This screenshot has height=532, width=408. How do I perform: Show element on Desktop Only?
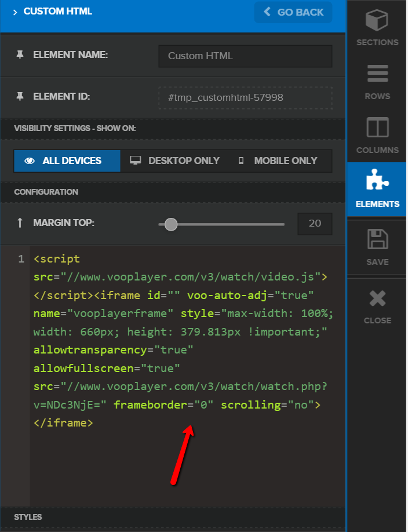pos(175,161)
